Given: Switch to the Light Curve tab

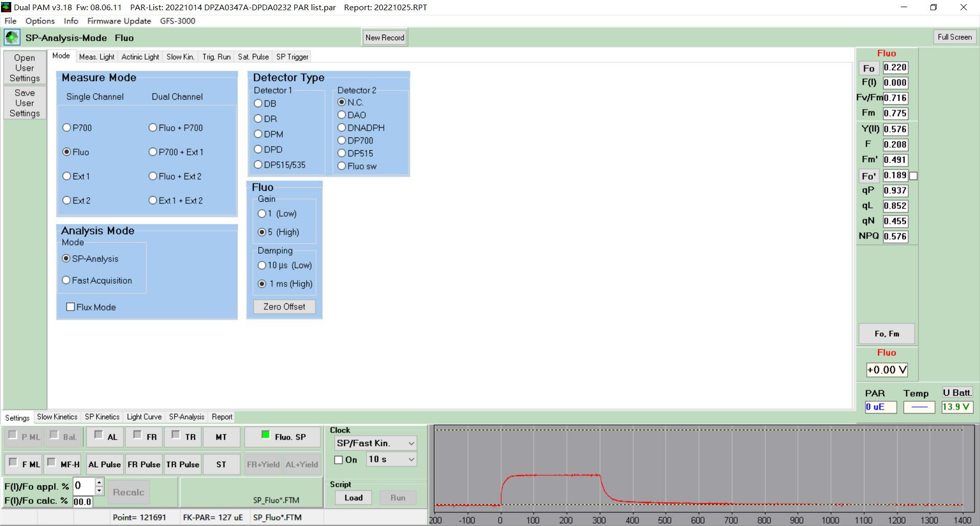Looking at the screenshot, I should (144, 417).
